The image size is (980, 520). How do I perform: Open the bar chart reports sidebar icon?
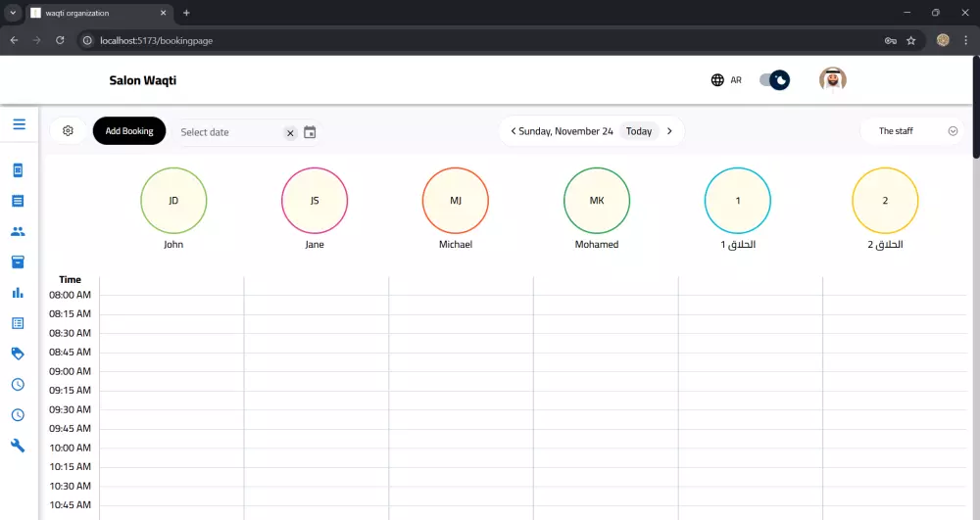[18, 293]
